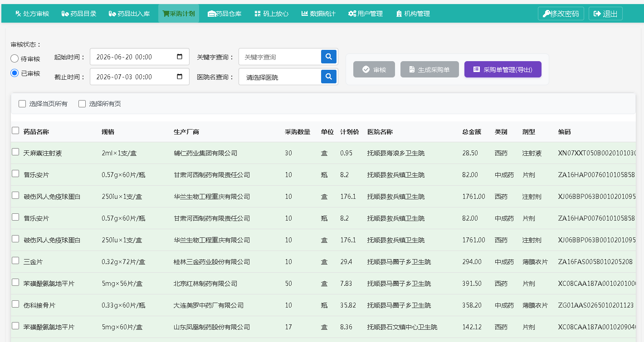Click the document icon on 生成采购单 button

412,69
